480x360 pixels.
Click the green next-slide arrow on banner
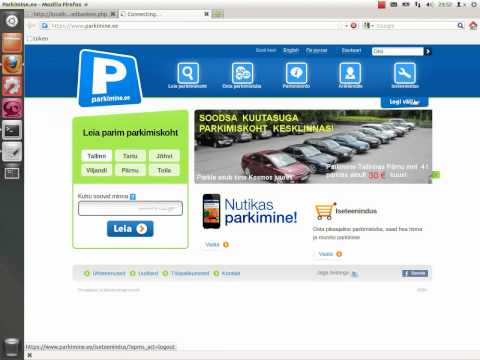click(436, 174)
